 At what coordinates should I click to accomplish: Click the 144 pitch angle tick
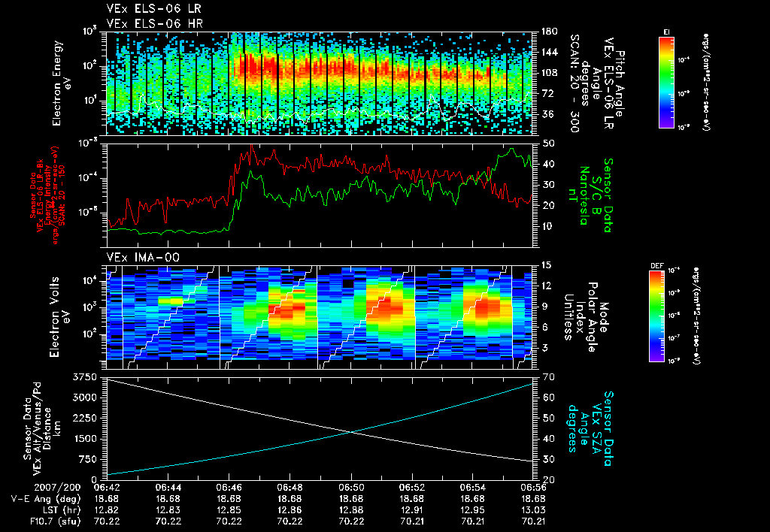[550, 52]
